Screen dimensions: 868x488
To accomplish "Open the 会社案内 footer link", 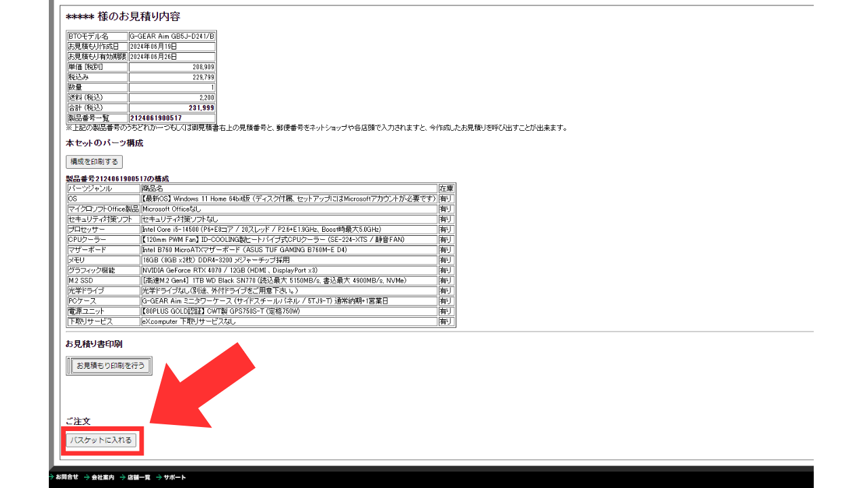I will [x=102, y=477].
